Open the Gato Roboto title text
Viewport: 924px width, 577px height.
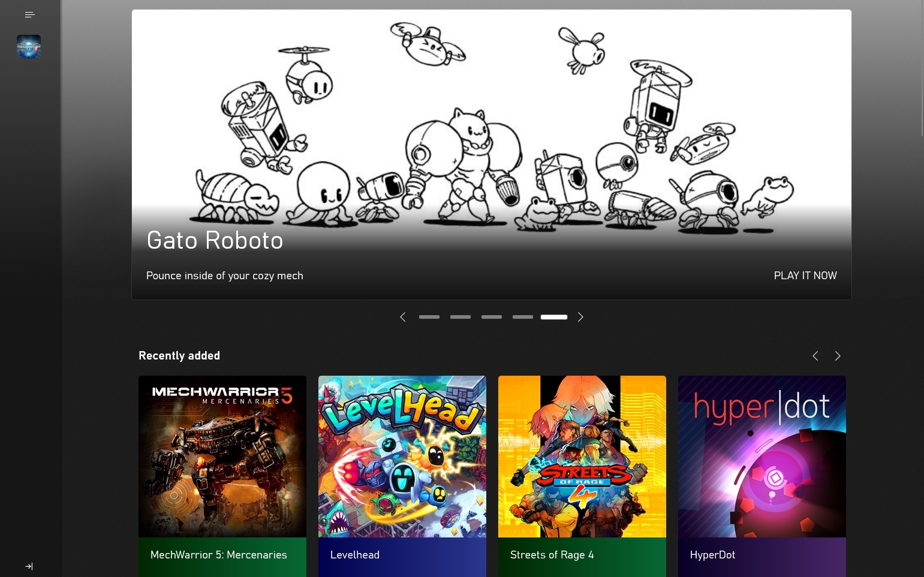click(215, 240)
